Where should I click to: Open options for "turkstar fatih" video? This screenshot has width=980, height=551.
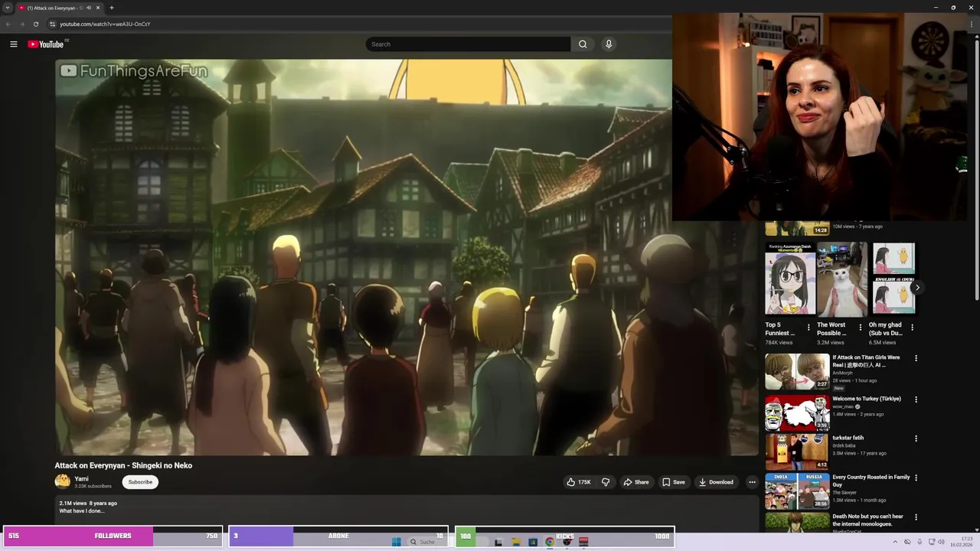916,439
